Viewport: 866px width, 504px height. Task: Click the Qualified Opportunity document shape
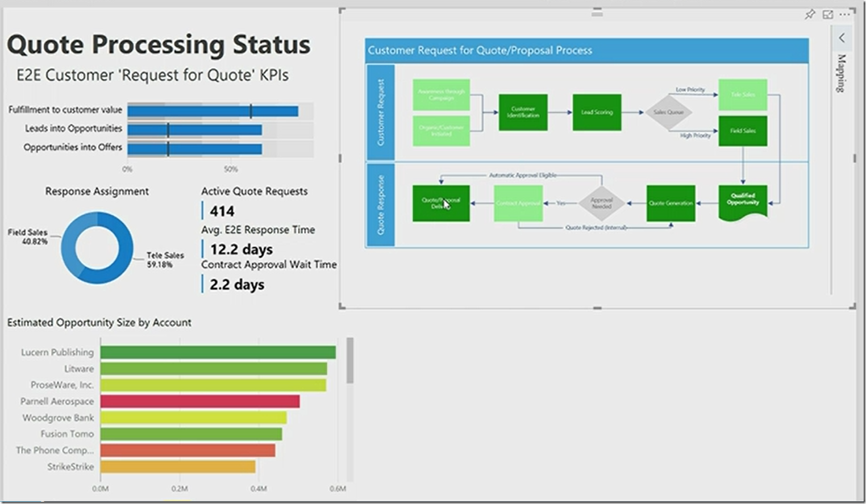coord(743,202)
